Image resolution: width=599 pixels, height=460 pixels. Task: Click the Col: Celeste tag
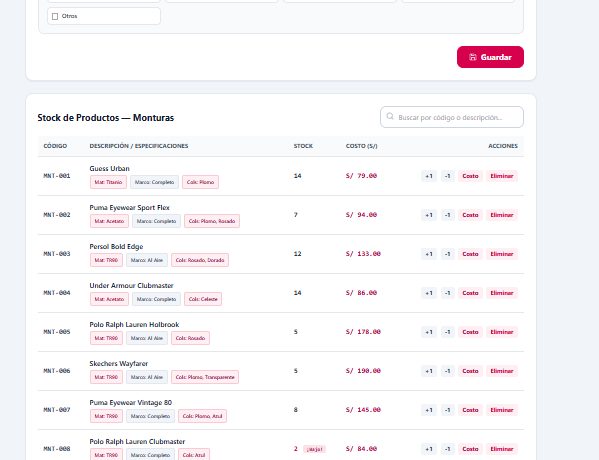[x=203, y=299]
